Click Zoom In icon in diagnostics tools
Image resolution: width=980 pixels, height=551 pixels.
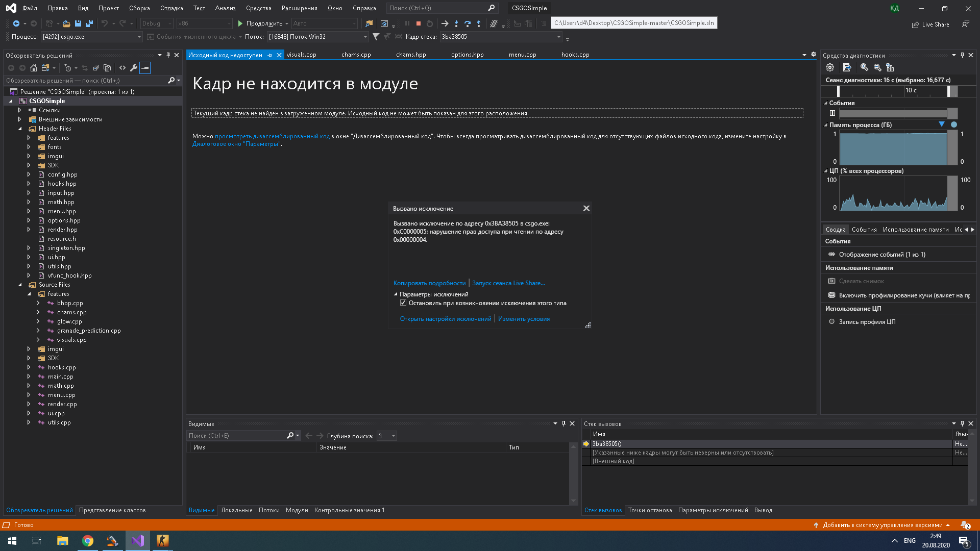coord(864,67)
